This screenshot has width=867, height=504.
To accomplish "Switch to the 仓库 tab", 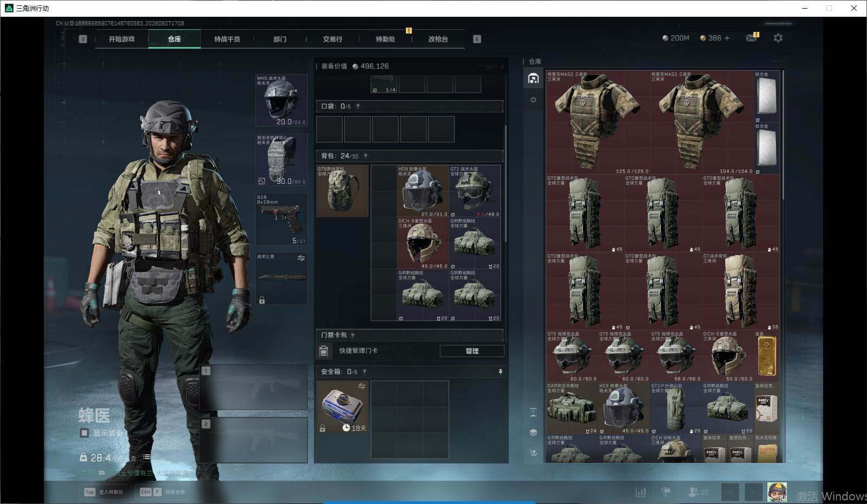I will (x=174, y=39).
